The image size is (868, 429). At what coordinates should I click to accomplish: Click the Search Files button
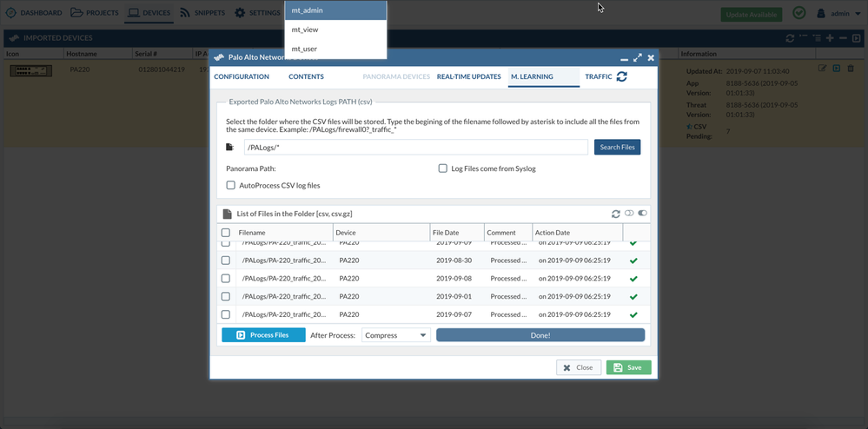click(617, 148)
